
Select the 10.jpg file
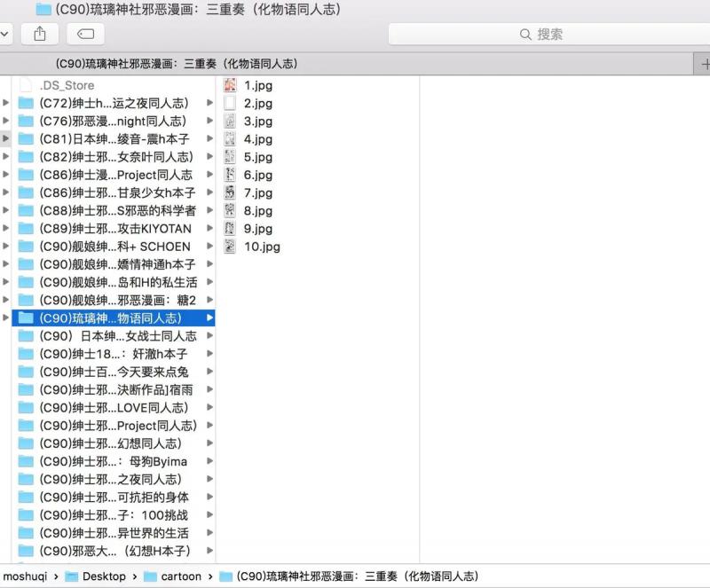click(x=260, y=247)
